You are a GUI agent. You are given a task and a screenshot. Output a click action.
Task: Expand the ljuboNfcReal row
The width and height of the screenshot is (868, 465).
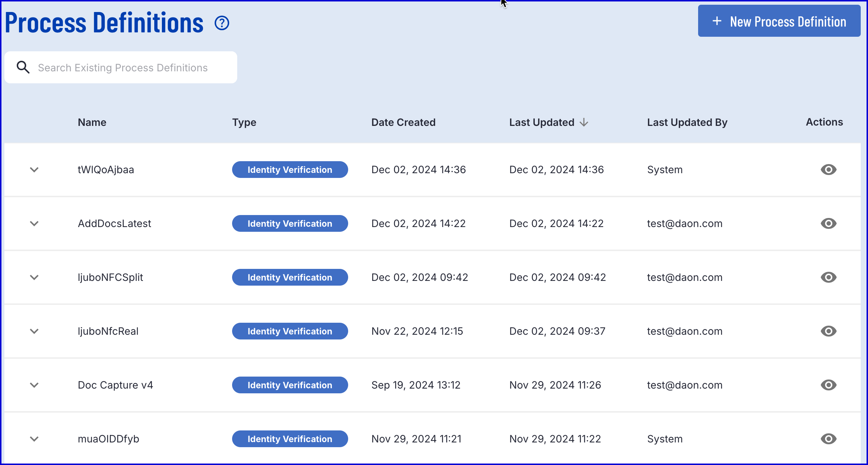[x=34, y=331]
